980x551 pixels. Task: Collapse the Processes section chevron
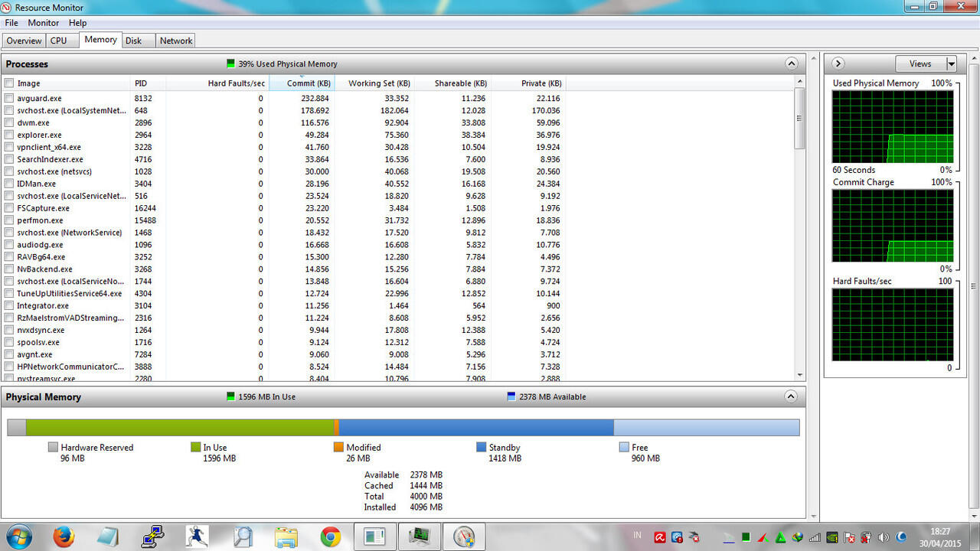pyautogui.click(x=792, y=64)
